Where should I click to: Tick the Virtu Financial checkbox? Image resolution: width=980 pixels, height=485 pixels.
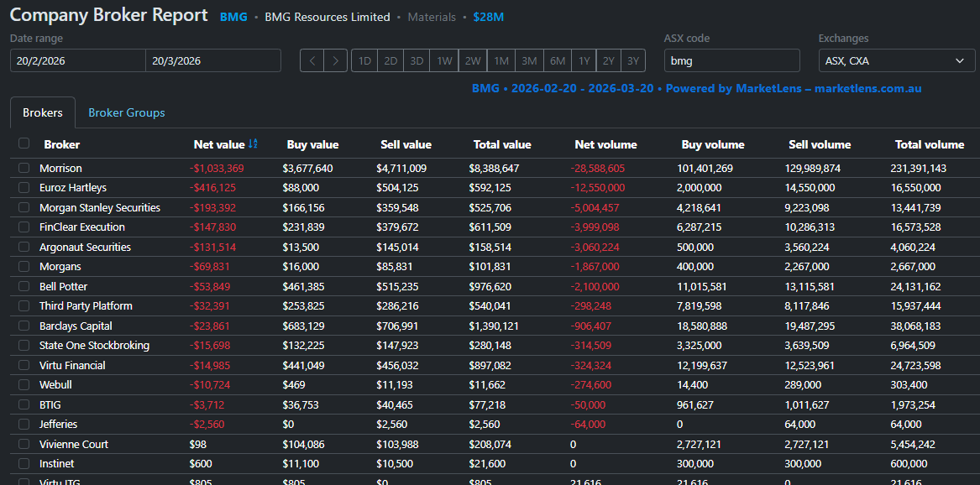[24, 365]
